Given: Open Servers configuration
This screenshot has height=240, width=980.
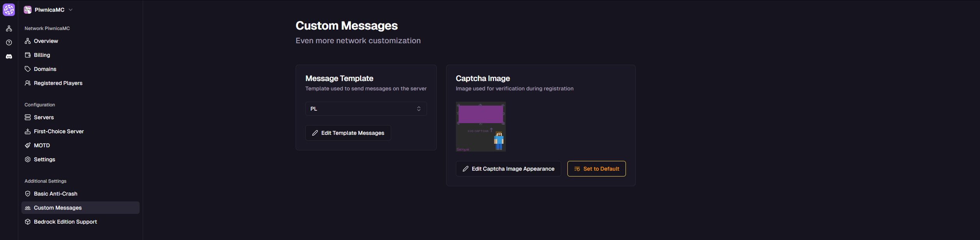Looking at the screenshot, I should pos(80,117).
